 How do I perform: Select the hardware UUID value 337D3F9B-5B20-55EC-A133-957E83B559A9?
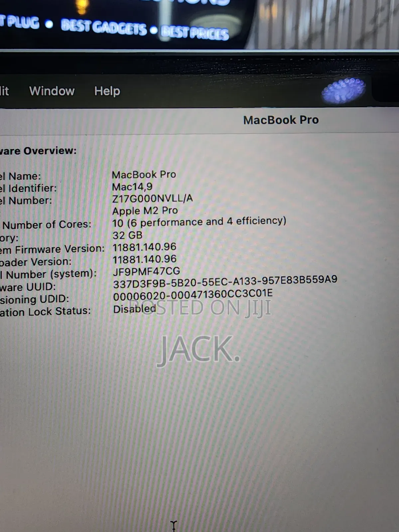point(225,282)
